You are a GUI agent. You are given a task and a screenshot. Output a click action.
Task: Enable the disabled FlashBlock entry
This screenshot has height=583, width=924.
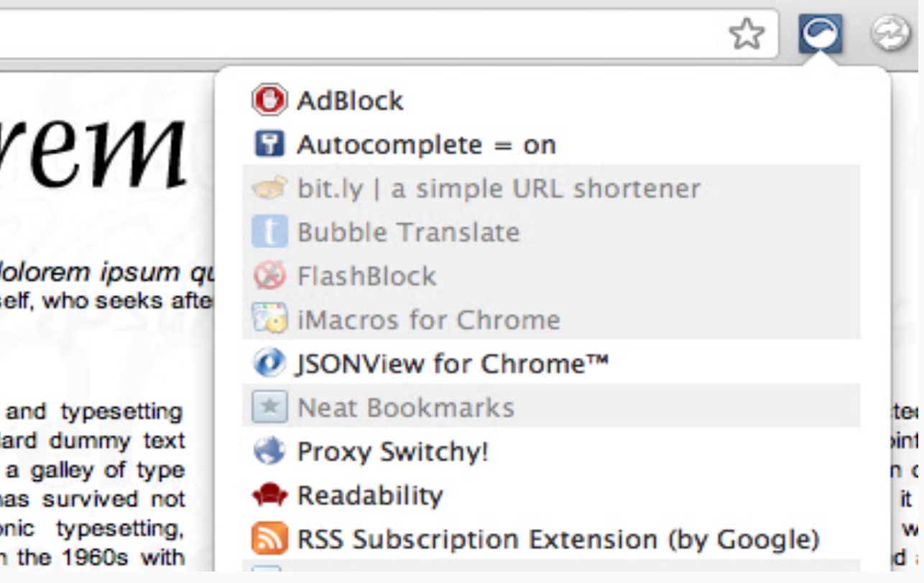coord(551,276)
